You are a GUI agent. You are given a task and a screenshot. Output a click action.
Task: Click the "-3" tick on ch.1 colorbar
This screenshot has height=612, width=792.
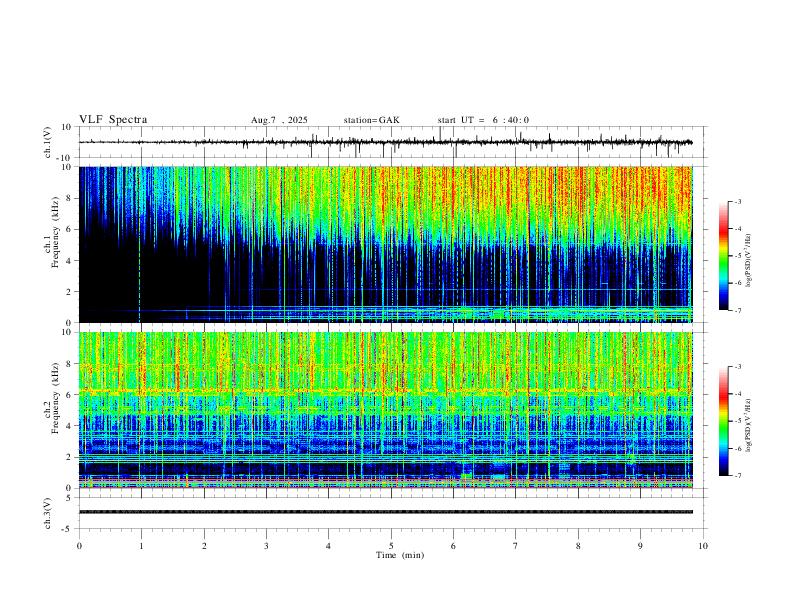[x=737, y=201]
